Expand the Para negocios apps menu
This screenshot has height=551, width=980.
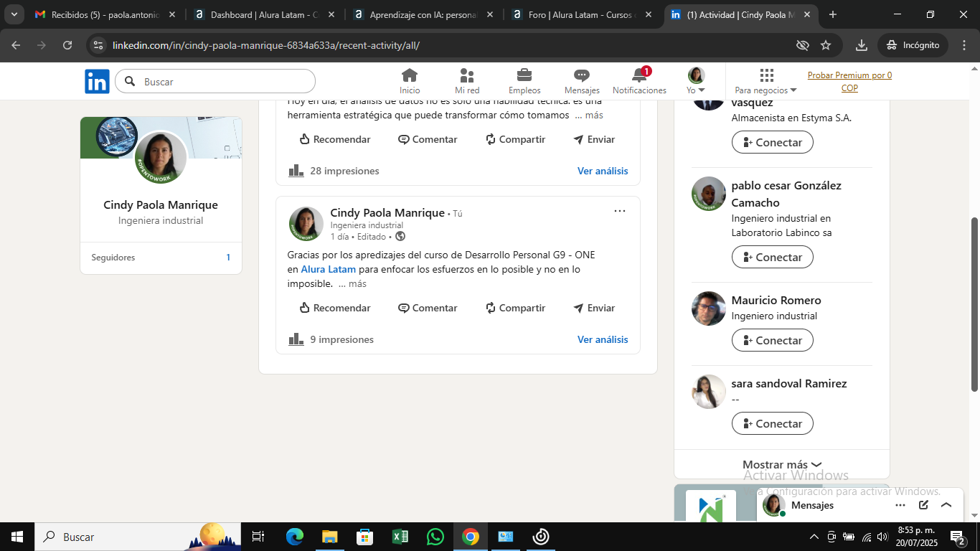pos(765,81)
